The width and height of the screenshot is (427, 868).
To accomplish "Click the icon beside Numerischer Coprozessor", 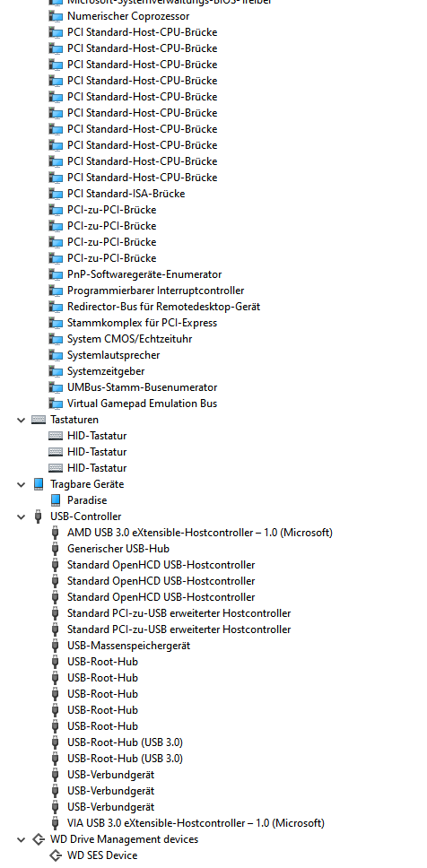I will [x=56, y=16].
